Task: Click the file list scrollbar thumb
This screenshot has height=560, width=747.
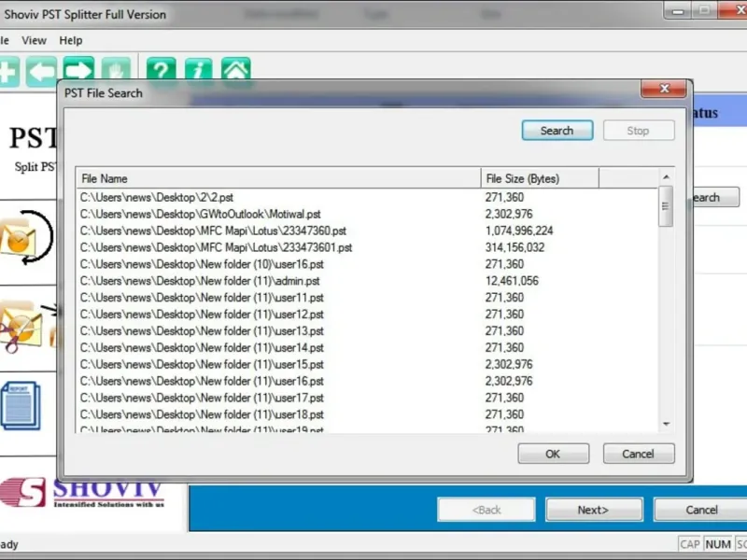Action: coord(666,206)
